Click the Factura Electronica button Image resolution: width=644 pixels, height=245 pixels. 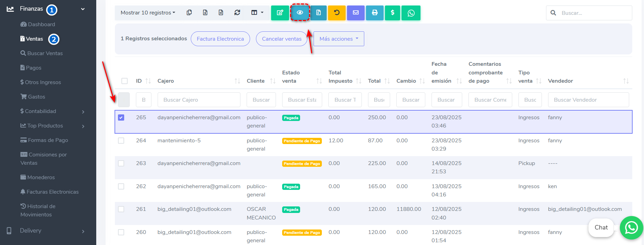220,39
